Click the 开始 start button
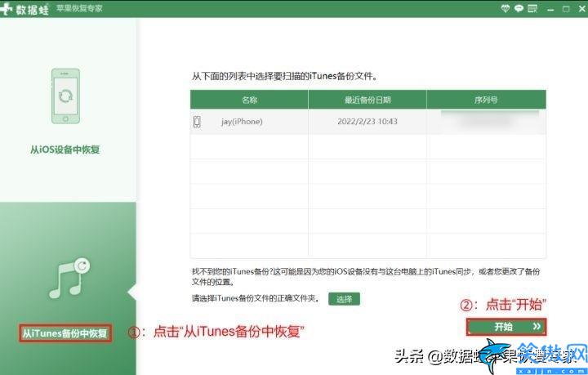The width and height of the screenshot is (588, 375). pyautogui.click(x=506, y=327)
